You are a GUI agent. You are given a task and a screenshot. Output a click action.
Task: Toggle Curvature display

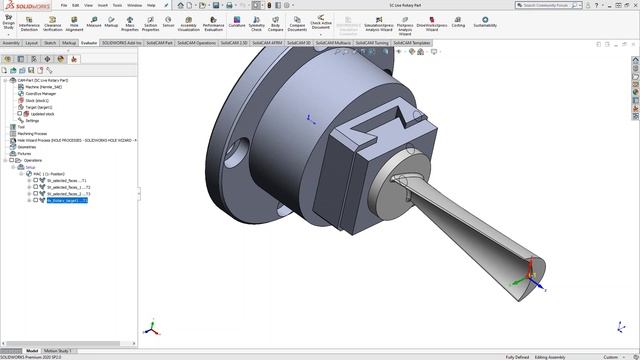237,22
